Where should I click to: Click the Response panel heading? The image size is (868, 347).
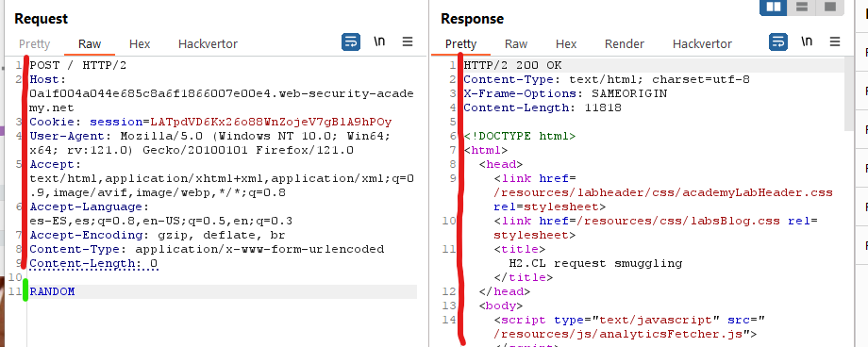(x=472, y=19)
